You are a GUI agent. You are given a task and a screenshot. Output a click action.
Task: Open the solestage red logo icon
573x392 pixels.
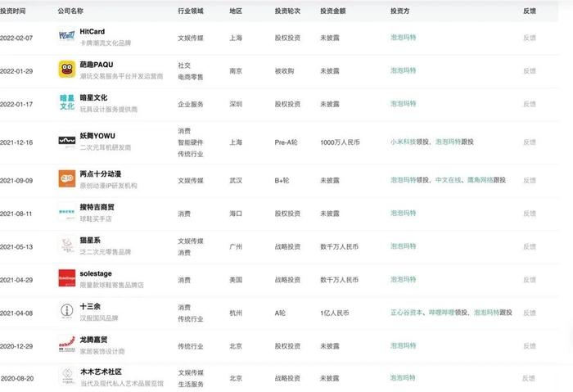pos(67,278)
